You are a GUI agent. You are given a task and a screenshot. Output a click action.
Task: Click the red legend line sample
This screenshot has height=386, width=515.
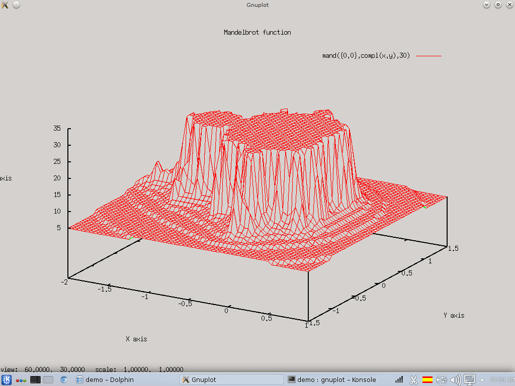(x=429, y=56)
